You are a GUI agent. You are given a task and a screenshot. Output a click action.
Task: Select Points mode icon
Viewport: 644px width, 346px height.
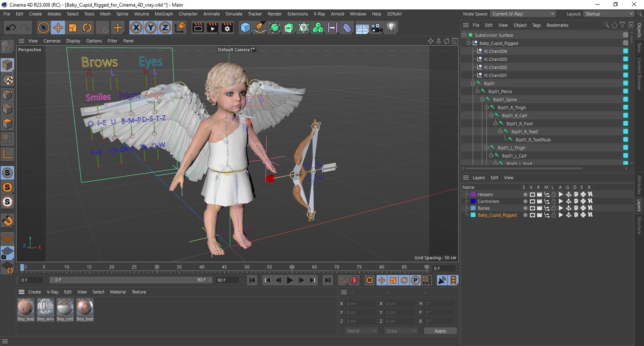[x=7, y=95]
